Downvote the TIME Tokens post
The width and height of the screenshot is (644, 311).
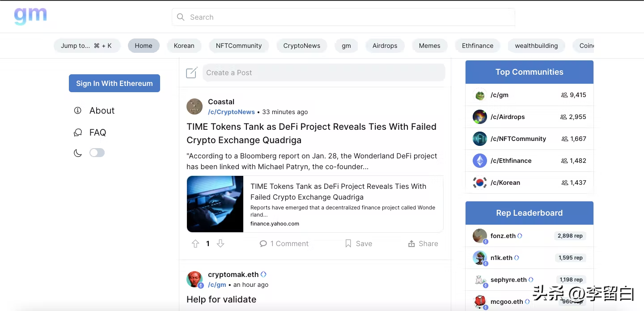coord(220,243)
